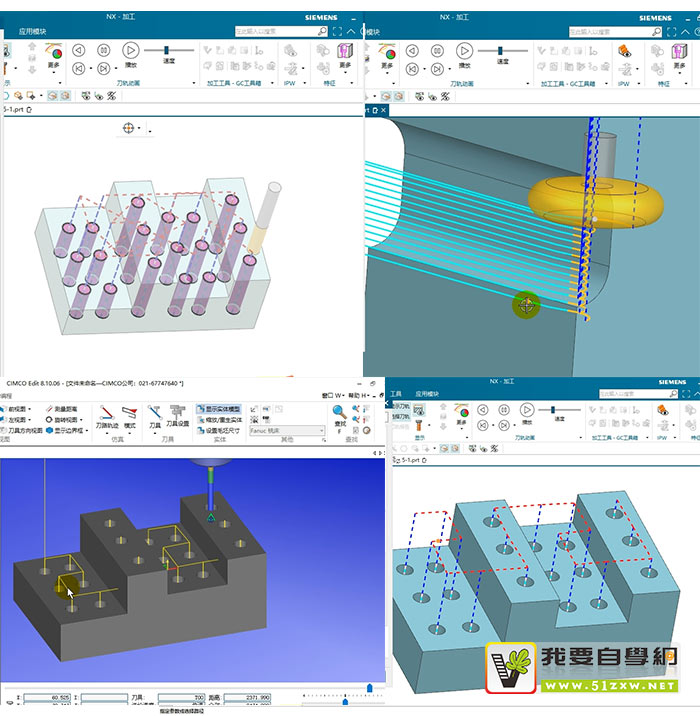Open colored 更多 icon in top-right NX

[x=387, y=53]
